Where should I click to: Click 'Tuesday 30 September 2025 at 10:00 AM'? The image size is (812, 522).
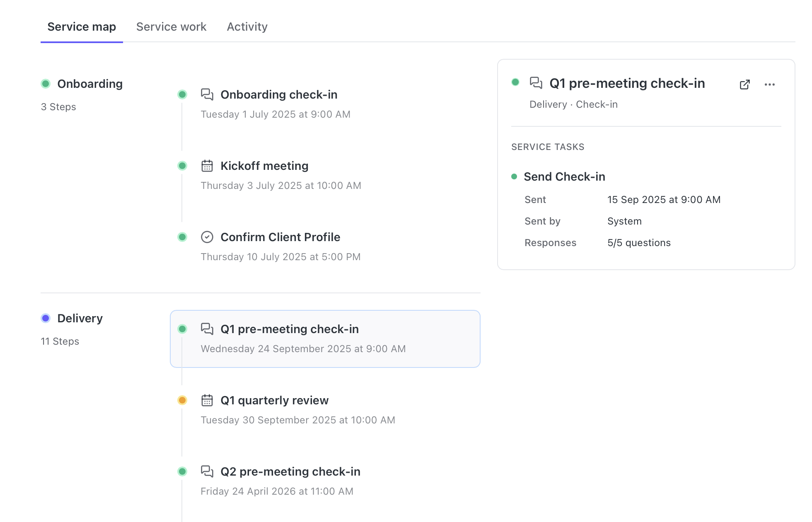298,420
